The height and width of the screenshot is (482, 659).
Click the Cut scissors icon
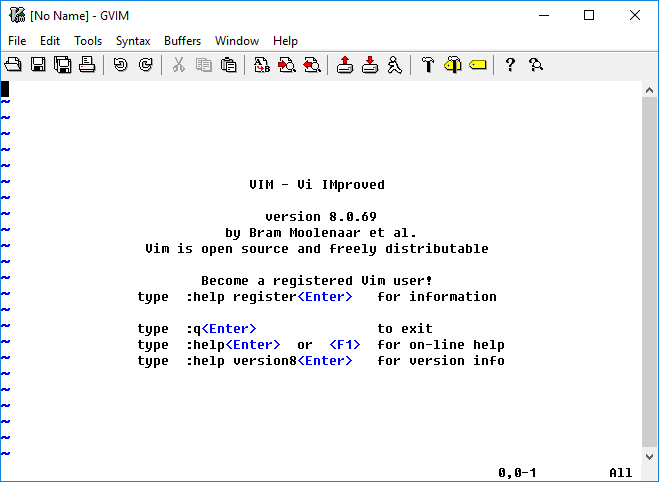179,65
